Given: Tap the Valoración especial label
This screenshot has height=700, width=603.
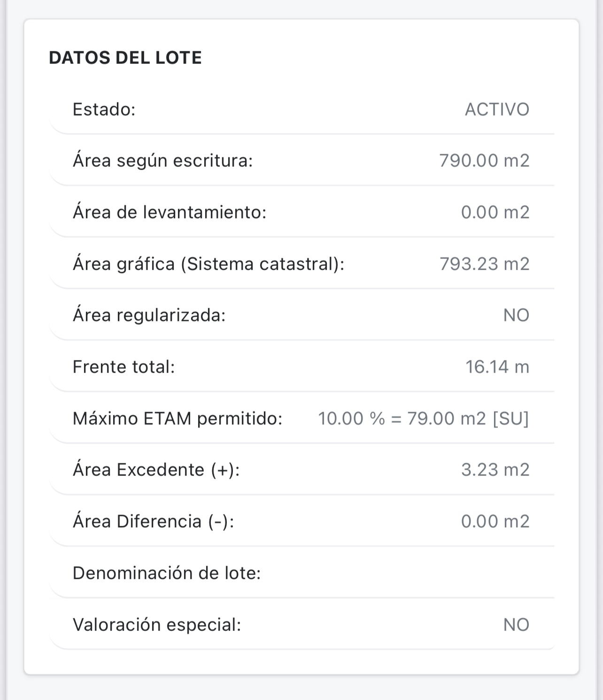Looking at the screenshot, I should point(157,625).
